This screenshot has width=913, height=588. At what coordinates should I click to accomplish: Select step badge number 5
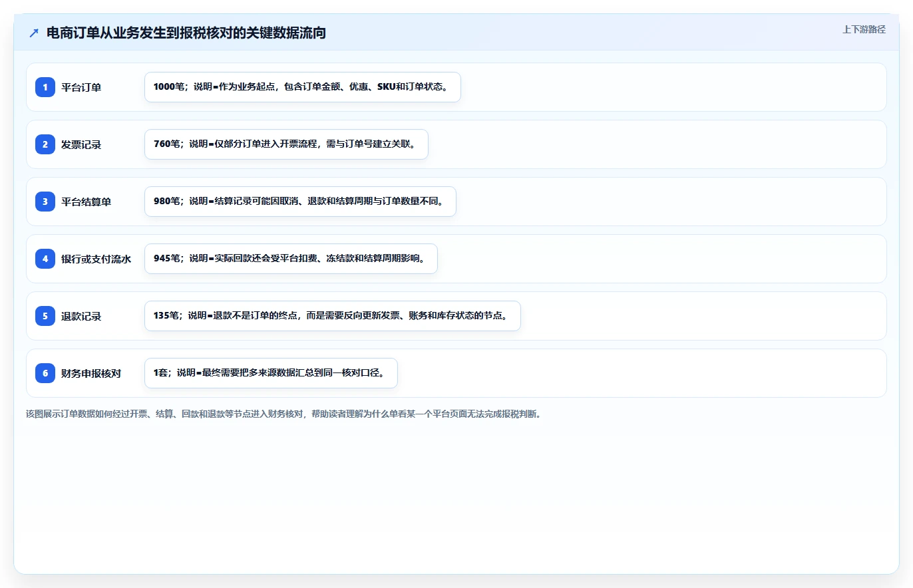45,316
